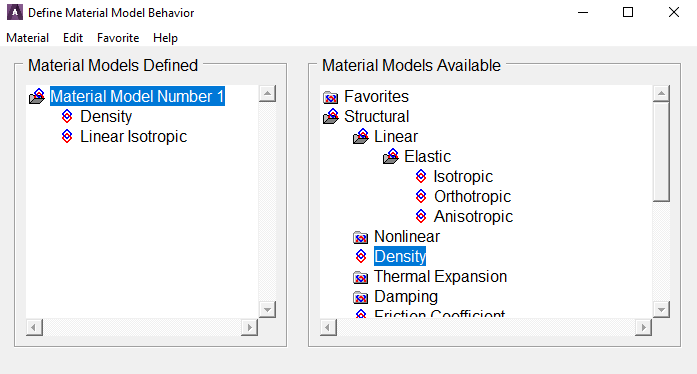The image size is (697, 374).
Task: Click diamond icon beside Orthotropic
Action: pos(421,196)
